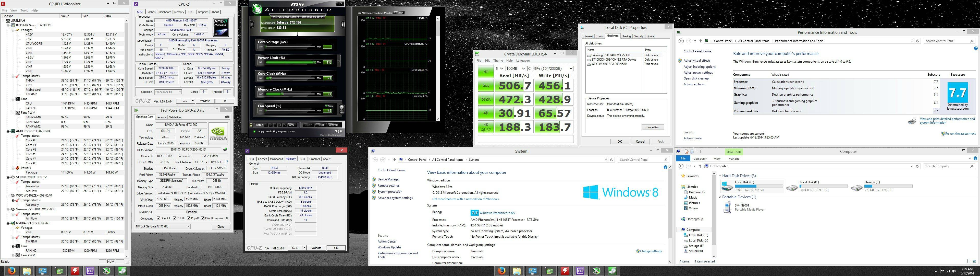Screen dimensions: 980x276
Task: Open the NVIDIA GeForce GTX 760 selector in GPU-Z
Action: (x=163, y=226)
